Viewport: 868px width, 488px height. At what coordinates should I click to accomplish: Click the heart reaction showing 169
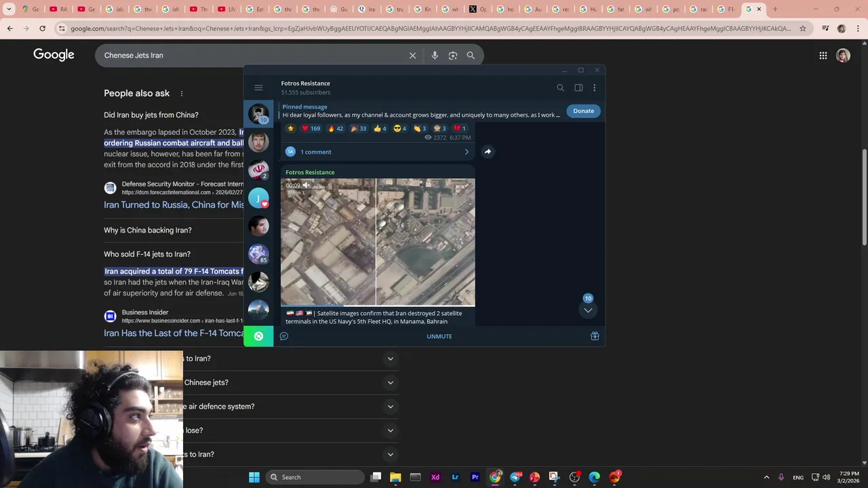[x=311, y=128]
